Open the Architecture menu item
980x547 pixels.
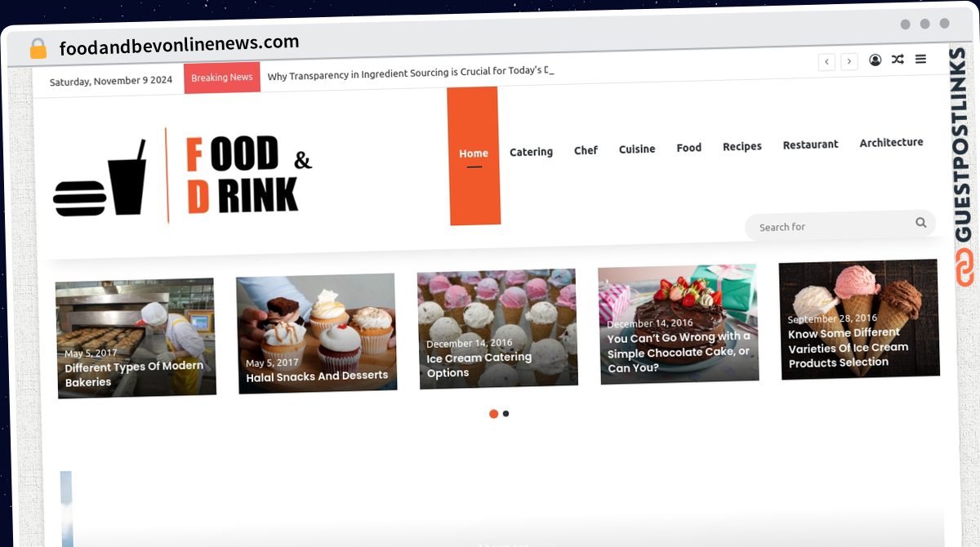891,142
